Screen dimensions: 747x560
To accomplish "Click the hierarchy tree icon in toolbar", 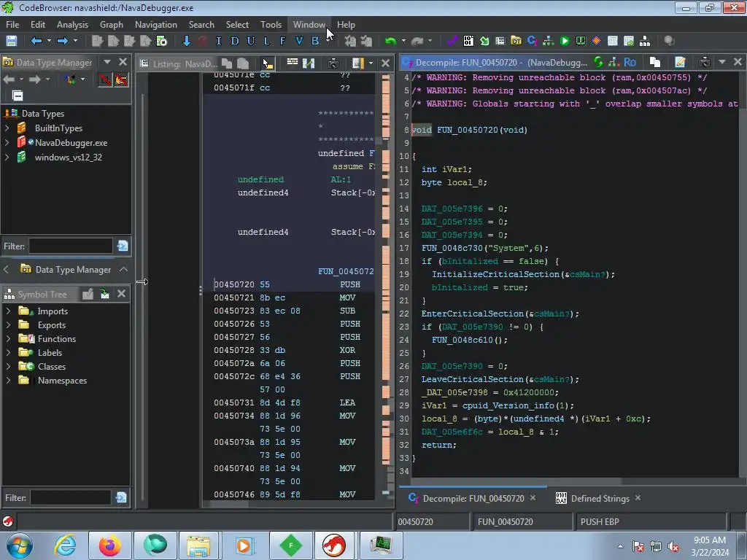I will (645, 41).
